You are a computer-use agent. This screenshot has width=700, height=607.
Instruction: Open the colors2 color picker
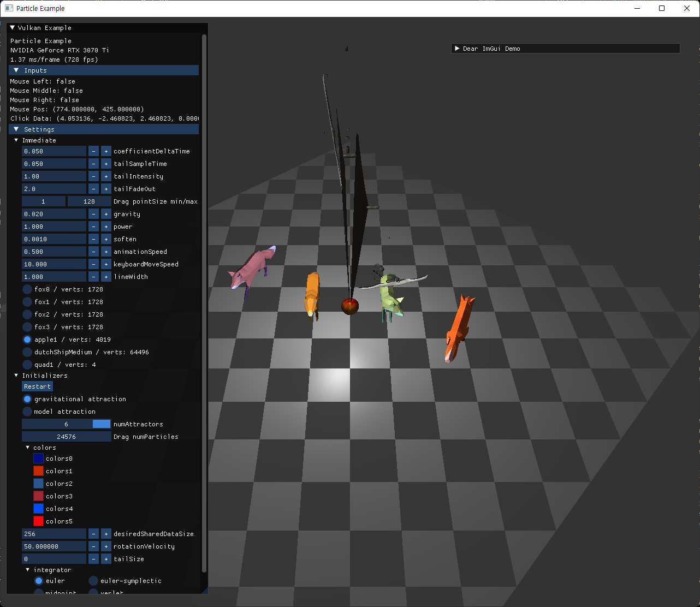coord(38,484)
